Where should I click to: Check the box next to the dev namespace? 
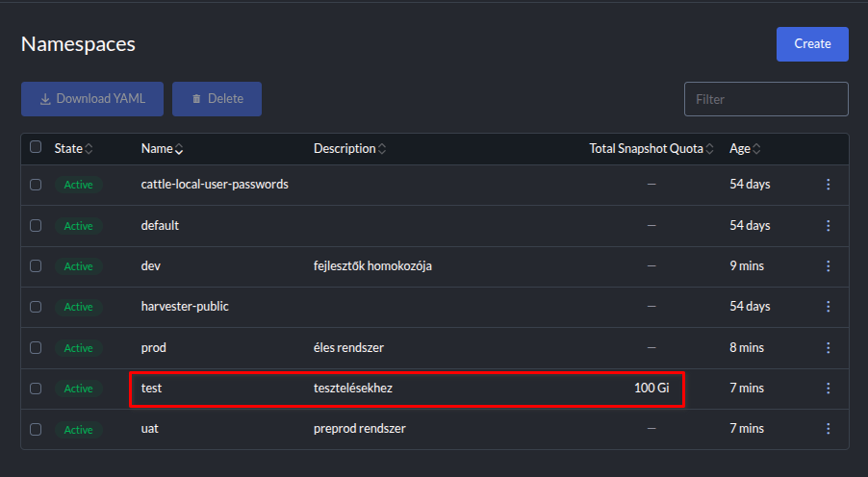point(36,266)
